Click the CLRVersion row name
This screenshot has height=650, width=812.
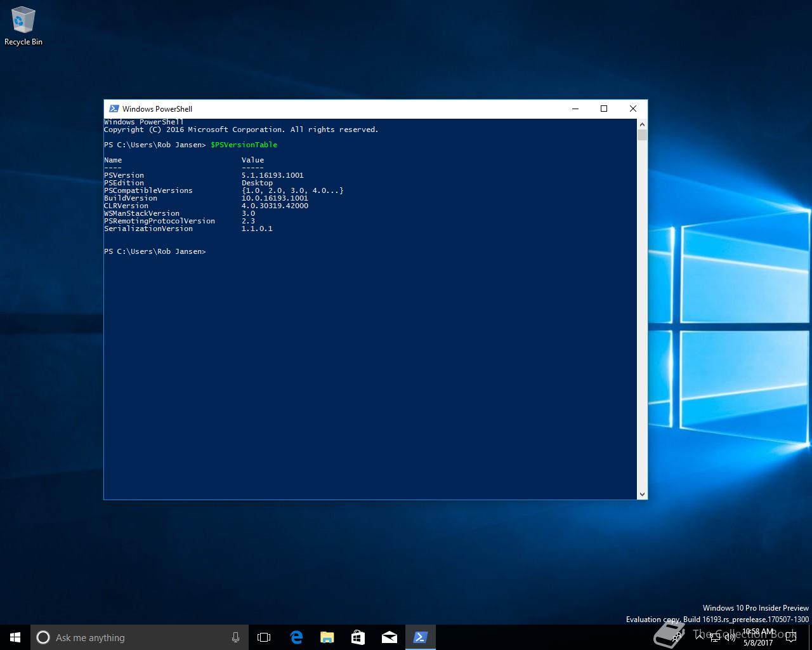(126, 206)
